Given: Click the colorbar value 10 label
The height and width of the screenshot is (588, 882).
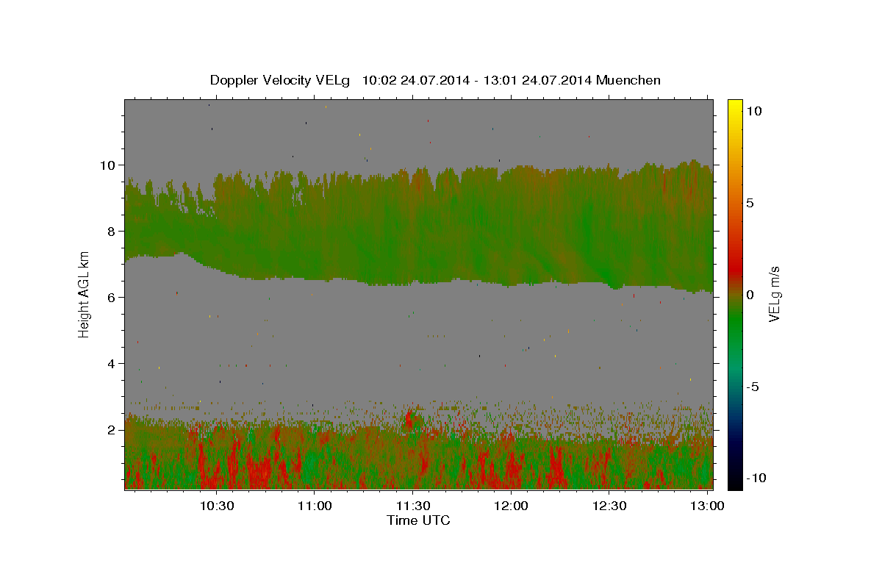Looking at the screenshot, I should click(x=753, y=111).
